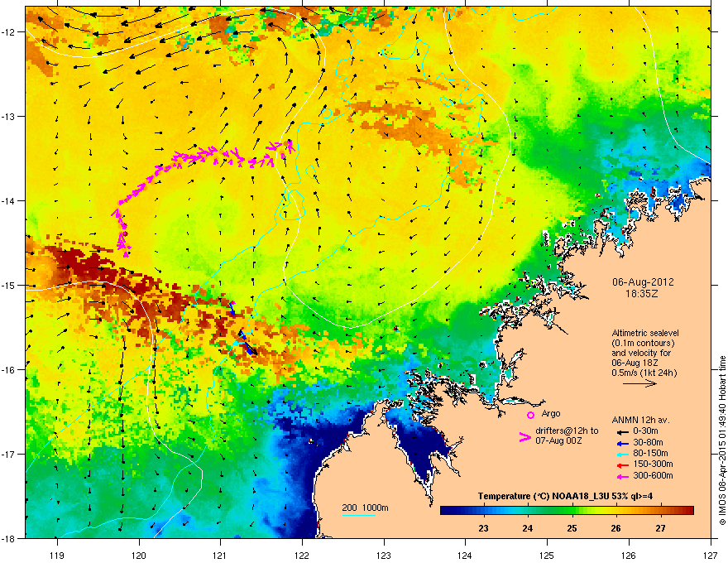Click the '300-600m' depth label
This screenshot has width=728, height=563.
(x=653, y=475)
